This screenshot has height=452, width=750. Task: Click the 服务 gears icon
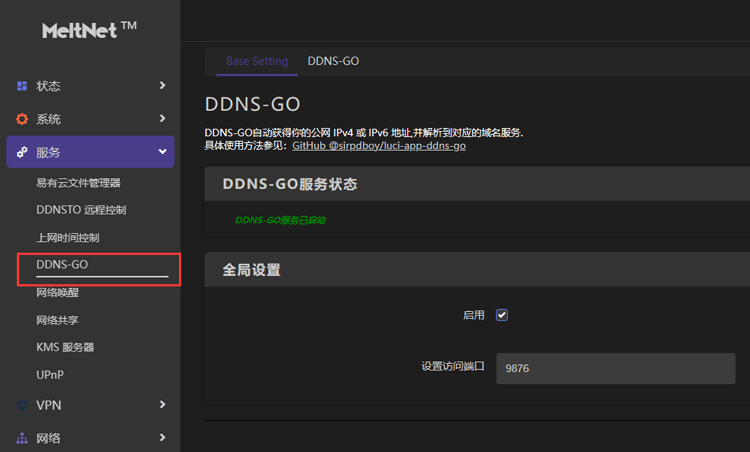click(x=22, y=152)
